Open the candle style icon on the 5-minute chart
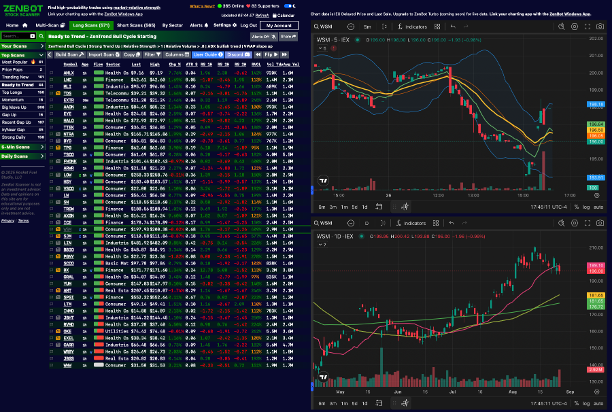Screen dimensions: 612x412 384,27
